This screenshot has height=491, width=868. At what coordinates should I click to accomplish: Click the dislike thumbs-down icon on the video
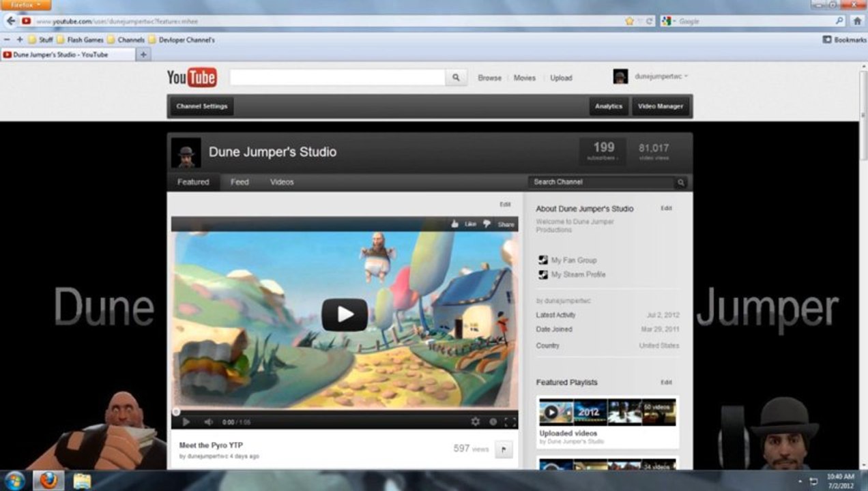click(x=487, y=224)
